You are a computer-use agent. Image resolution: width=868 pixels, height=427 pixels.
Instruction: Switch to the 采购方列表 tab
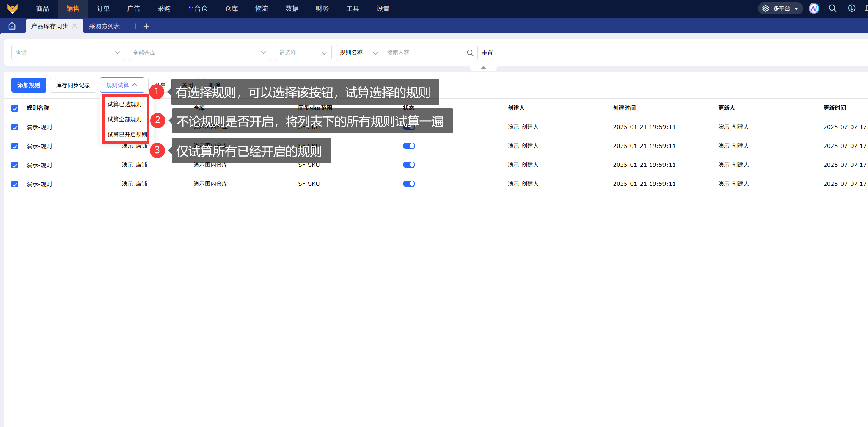tap(104, 26)
